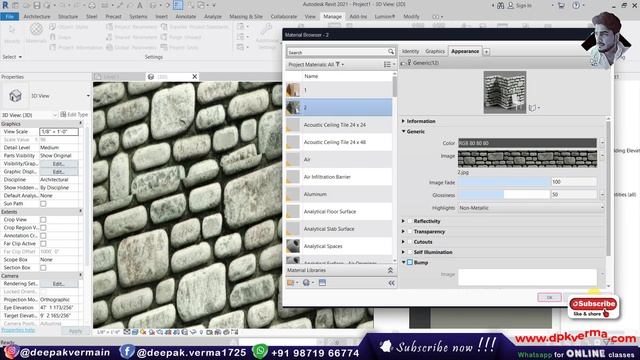Click the Save icon in quick access toolbar
Screen dimensions: 640x360
(37, 5)
